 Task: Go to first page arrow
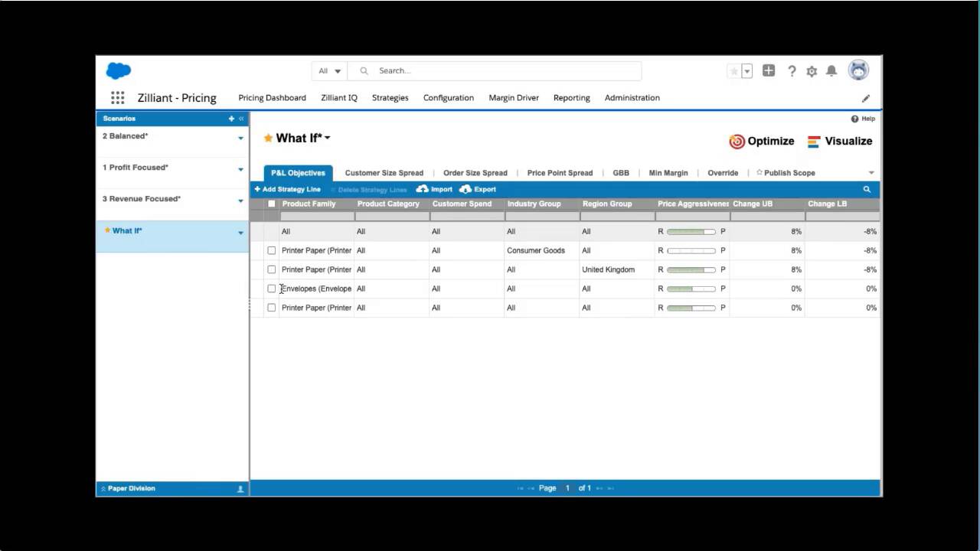pos(521,488)
